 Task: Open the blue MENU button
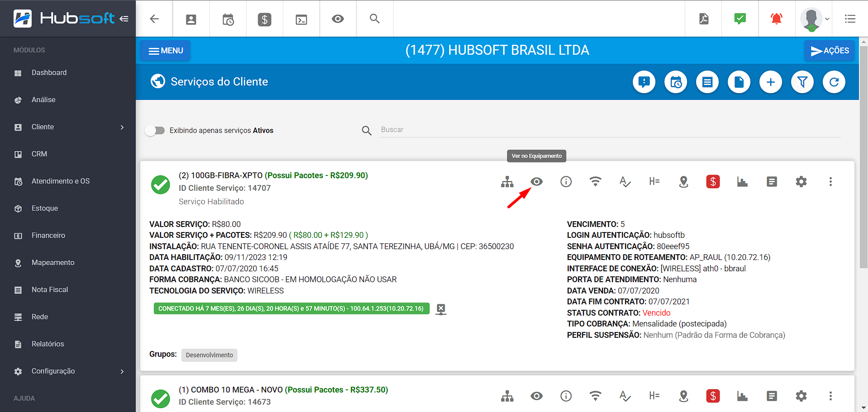pyautogui.click(x=166, y=51)
